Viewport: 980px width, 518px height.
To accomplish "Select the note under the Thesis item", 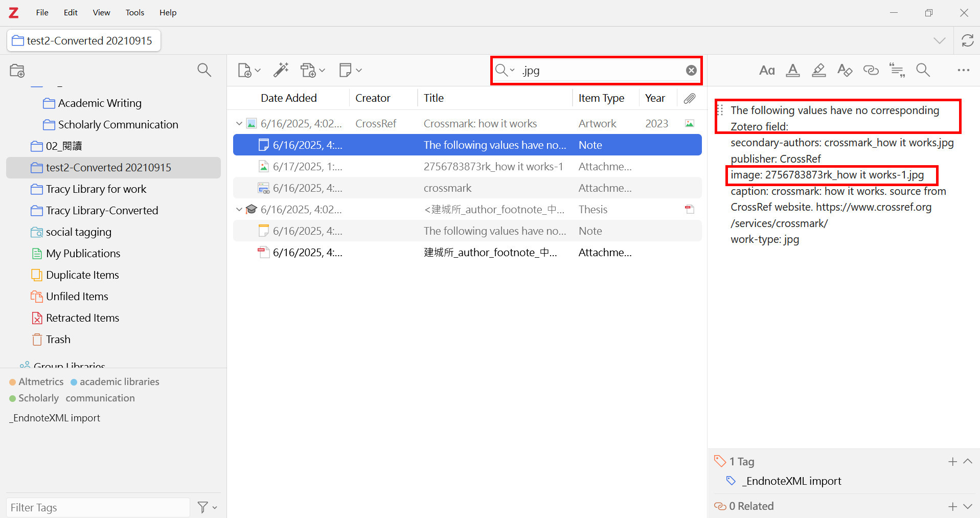I will tap(467, 231).
